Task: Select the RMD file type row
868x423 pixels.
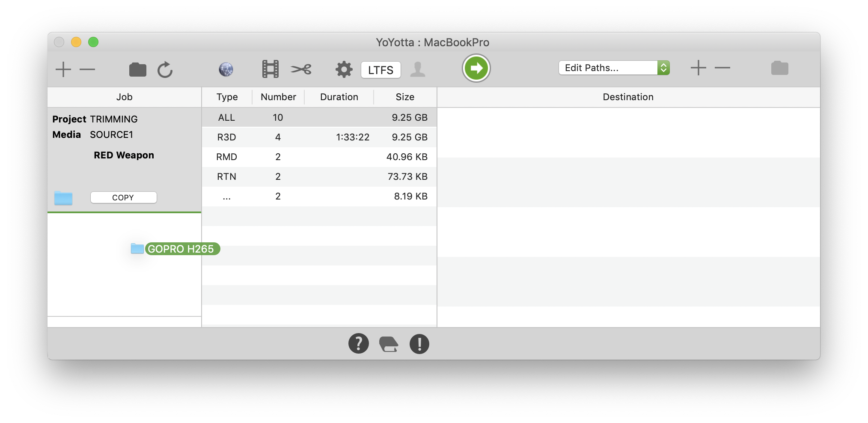Action: click(x=319, y=157)
